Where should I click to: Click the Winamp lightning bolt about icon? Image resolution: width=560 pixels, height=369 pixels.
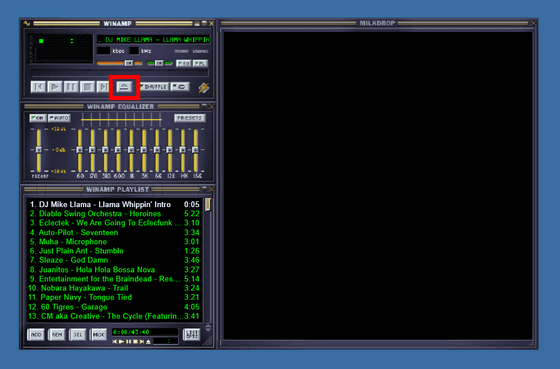point(204,88)
